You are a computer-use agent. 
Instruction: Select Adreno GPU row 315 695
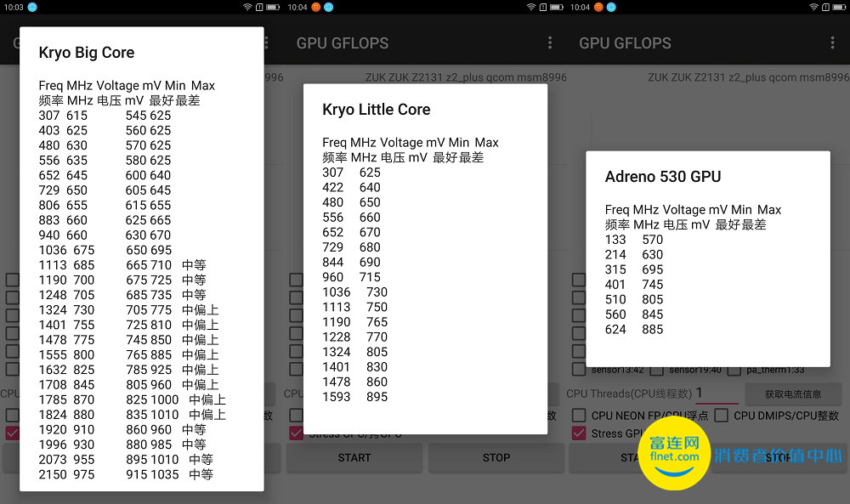point(634,269)
